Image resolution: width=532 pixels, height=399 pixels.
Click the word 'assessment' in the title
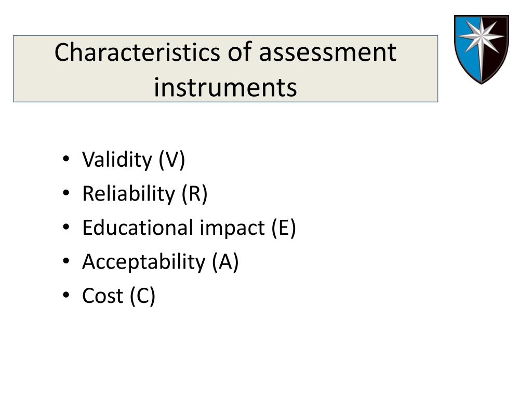(x=328, y=53)
